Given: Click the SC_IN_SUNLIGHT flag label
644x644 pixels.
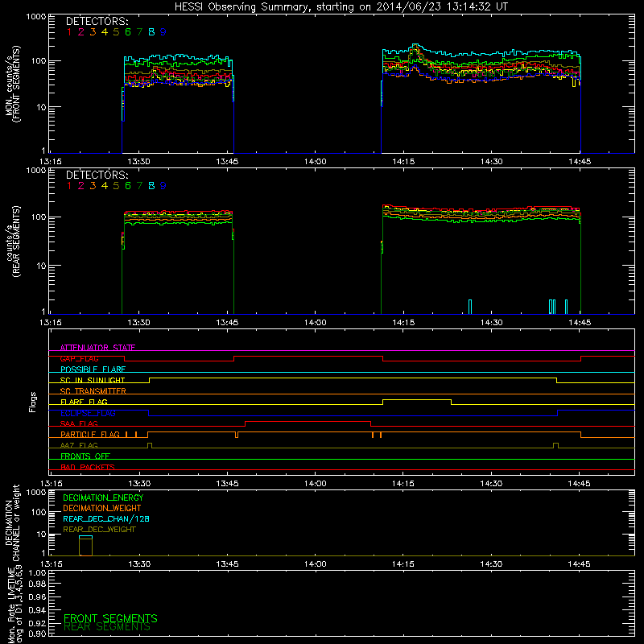Looking at the screenshot, I should (x=93, y=380).
